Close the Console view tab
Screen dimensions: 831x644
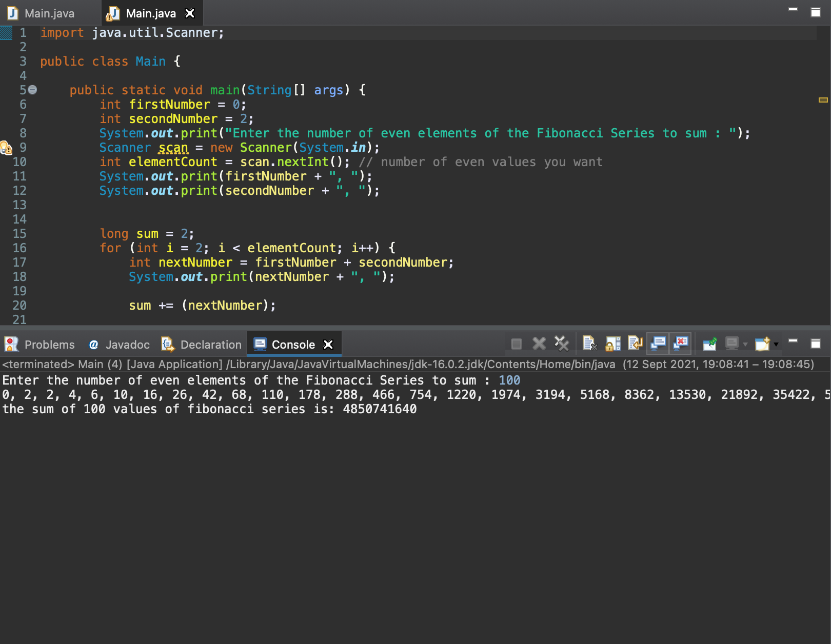point(328,345)
